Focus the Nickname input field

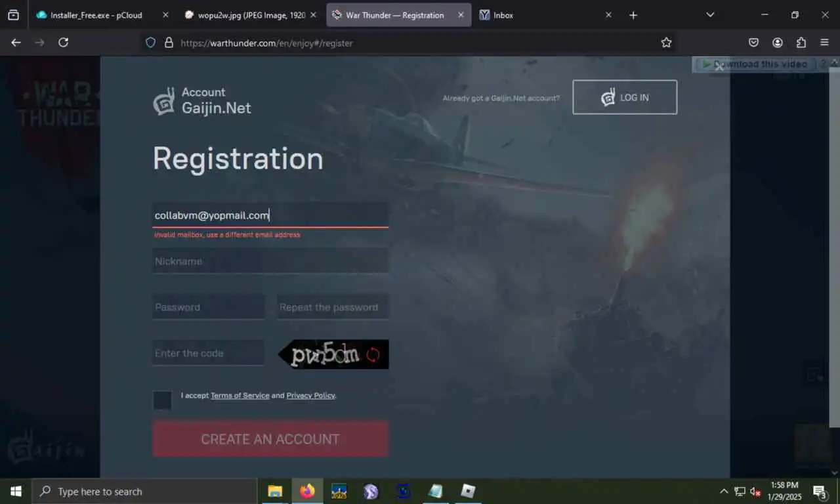(270, 261)
